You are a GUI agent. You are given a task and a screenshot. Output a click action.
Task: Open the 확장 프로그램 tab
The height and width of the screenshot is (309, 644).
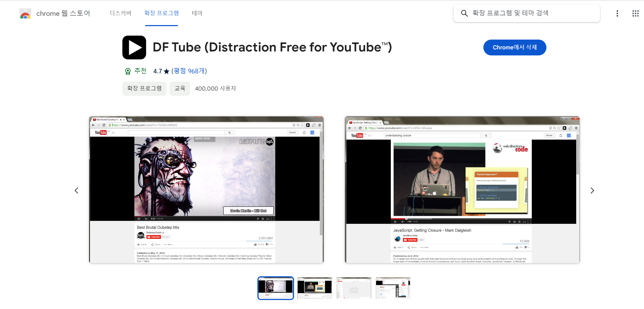pos(161,13)
